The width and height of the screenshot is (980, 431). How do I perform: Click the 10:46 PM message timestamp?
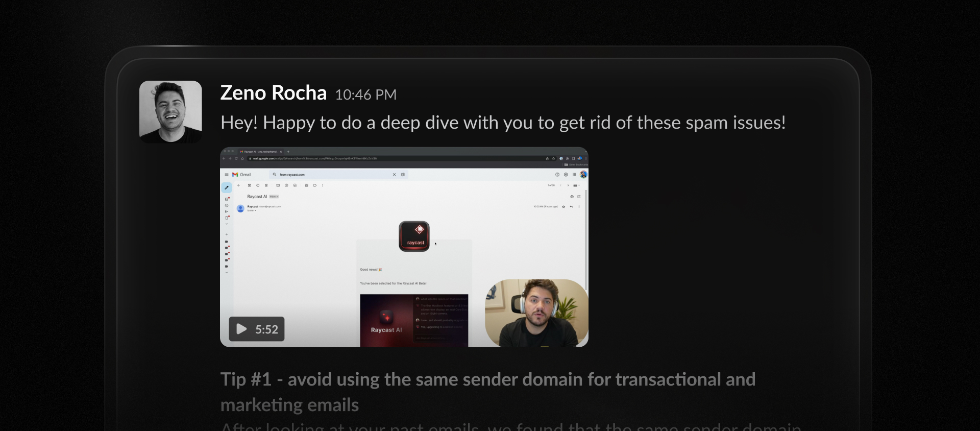365,95
